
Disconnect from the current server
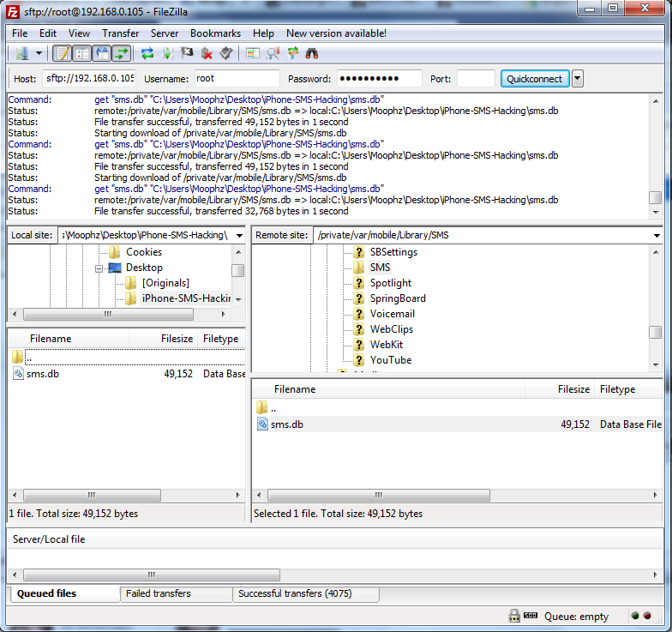pyautogui.click(x=207, y=53)
